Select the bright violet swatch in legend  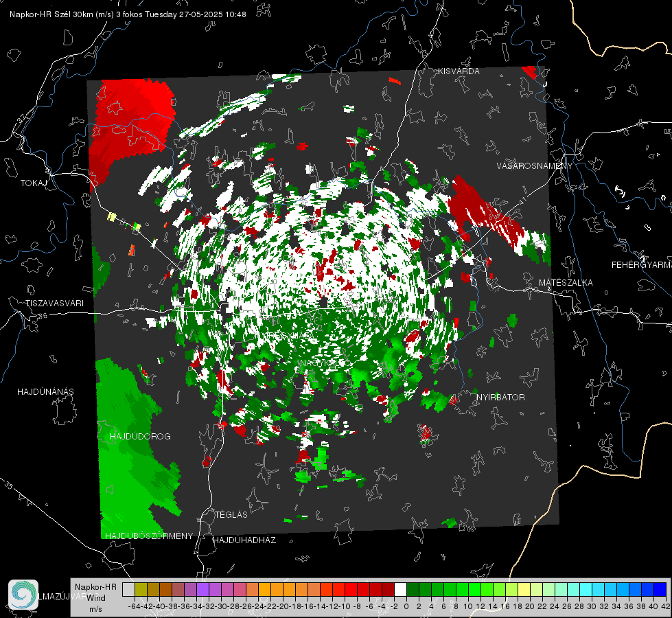[202, 589]
